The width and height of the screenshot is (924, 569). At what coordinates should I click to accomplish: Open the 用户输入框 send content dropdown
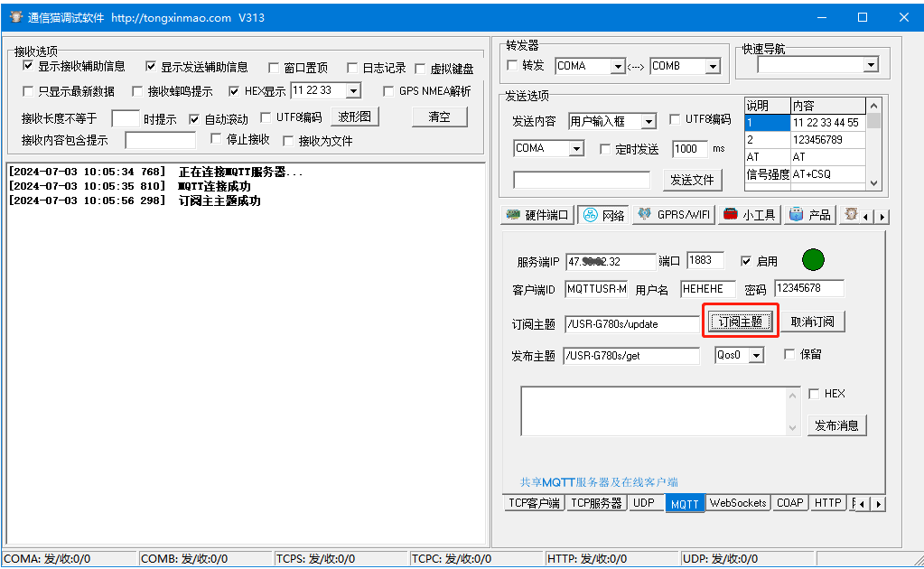(649, 122)
